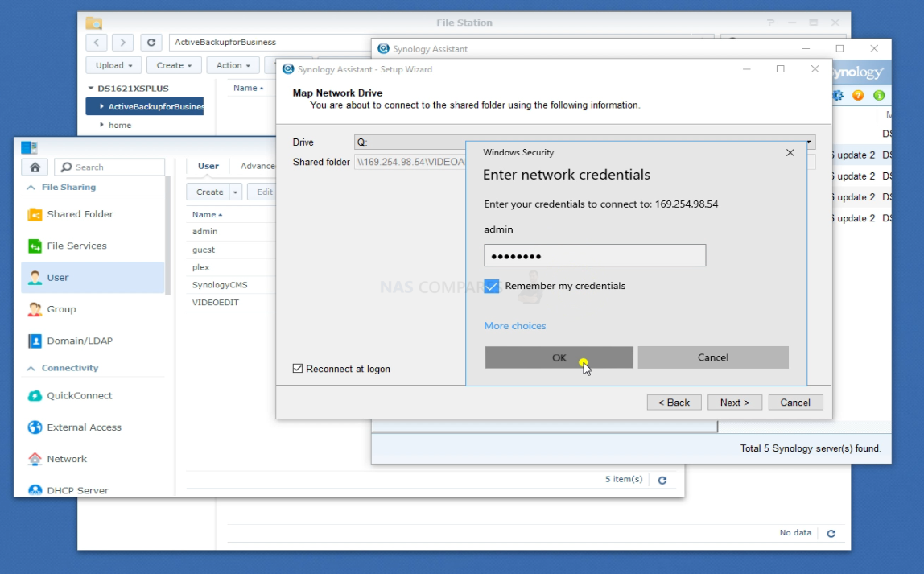Minimize the Synology Assistant window
Image resolution: width=924 pixels, height=574 pixels.
coord(806,49)
